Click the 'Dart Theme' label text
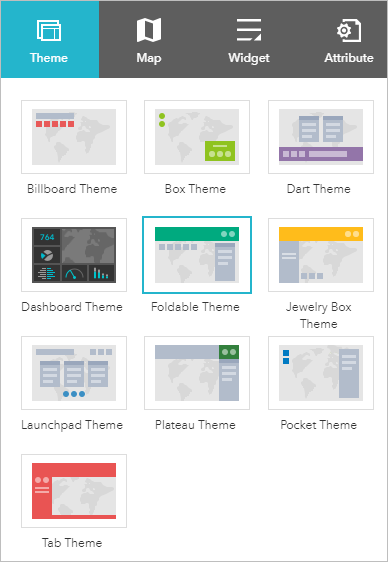This screenshot has width=388, height=562. [318, 189]
